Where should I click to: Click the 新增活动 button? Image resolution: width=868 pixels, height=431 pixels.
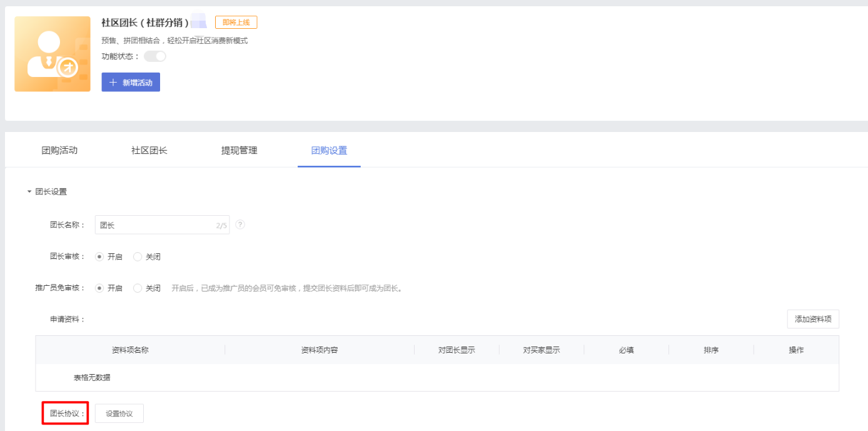tap(131, 82)
